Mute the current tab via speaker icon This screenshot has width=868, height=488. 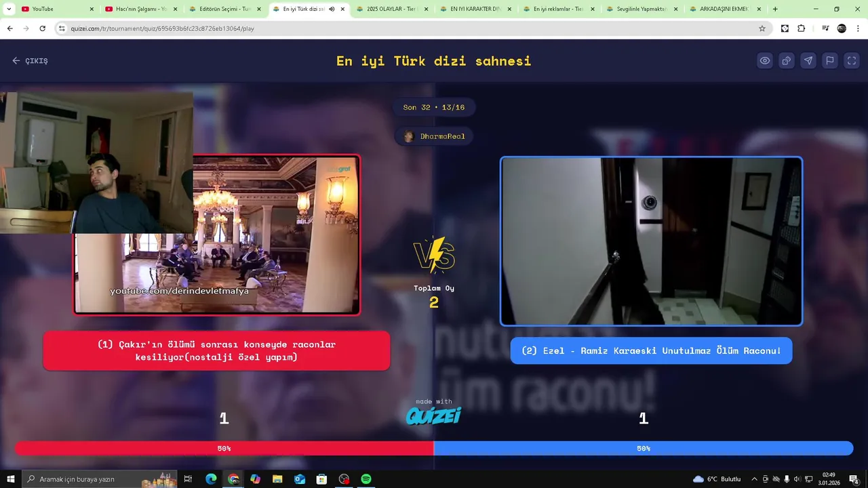click(x=332, y=9)
